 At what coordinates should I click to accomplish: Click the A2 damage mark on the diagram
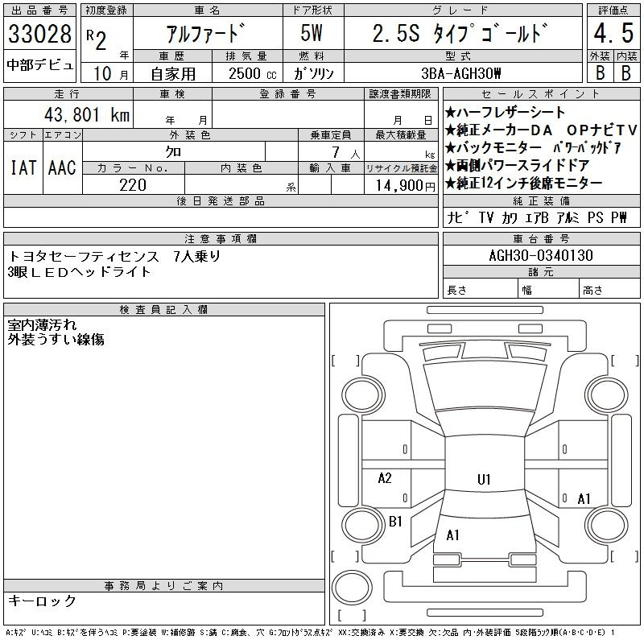[x=385, y=478]
